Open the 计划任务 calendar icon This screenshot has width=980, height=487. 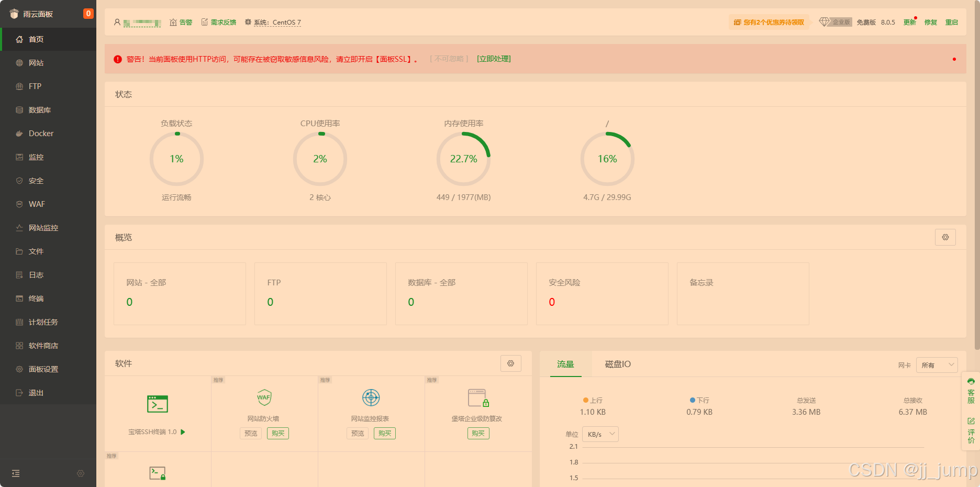[x=19, y=322]
